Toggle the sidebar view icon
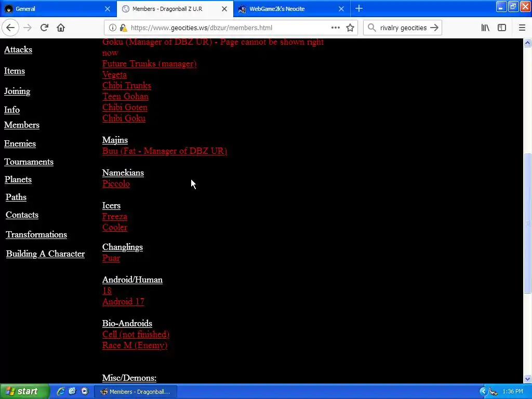This screenshot has height=399, width=532. 502,28
